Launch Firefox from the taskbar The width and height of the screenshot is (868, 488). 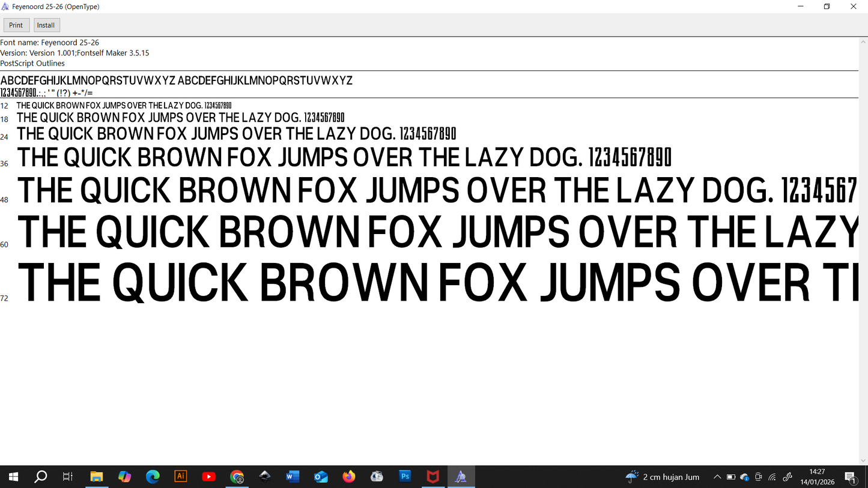[349, 477]
